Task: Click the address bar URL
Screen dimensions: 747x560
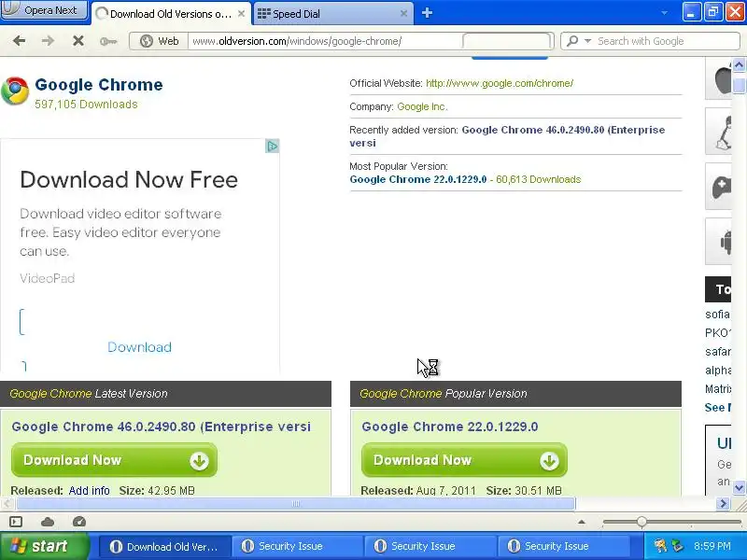Action: click(x=297, y=41)
